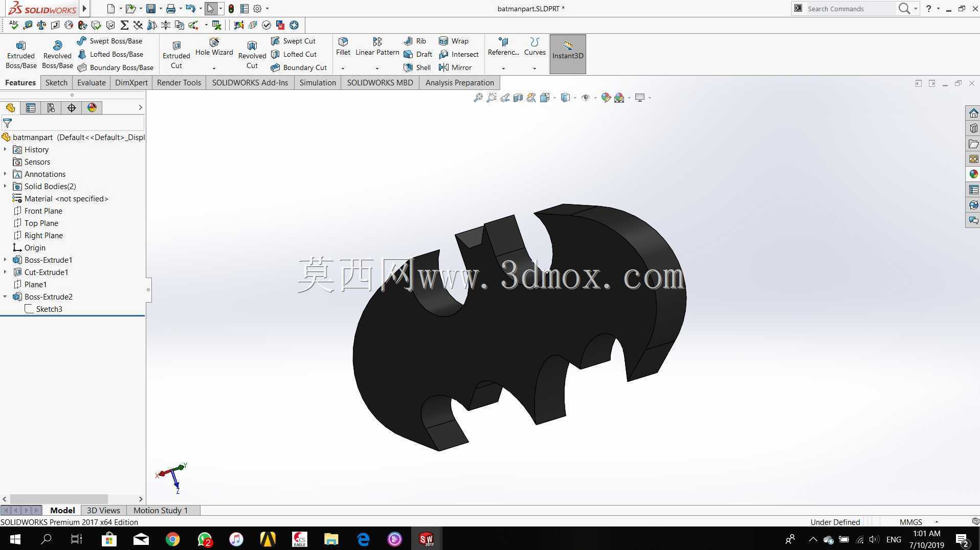Expand the Cut-Extrude1 feature
The width and height of the screenshot is (980, 550).
(5, 272)
